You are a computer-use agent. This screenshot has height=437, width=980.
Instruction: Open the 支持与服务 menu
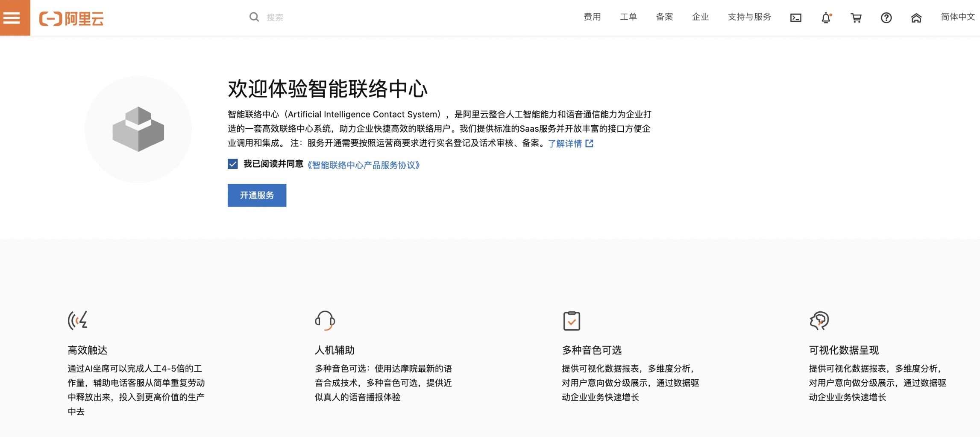[x=749, y=17]
